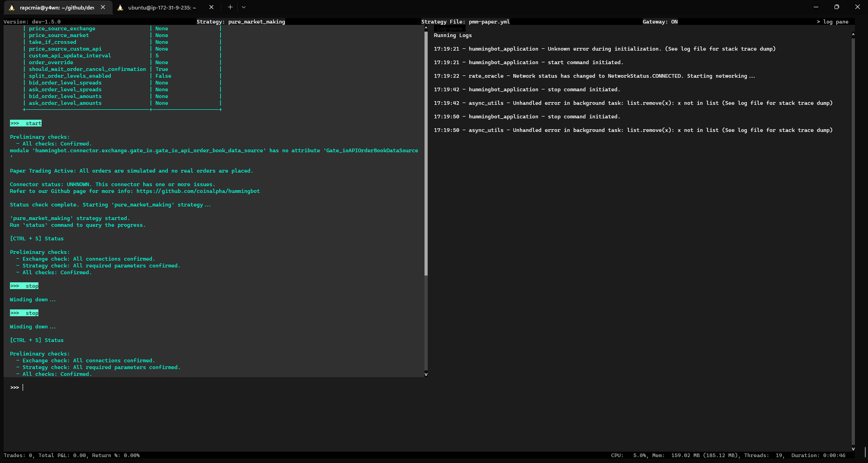
Task: Click the 'Strategy File: pmm-paper.yml' label
Action: (x=465, y=21)
